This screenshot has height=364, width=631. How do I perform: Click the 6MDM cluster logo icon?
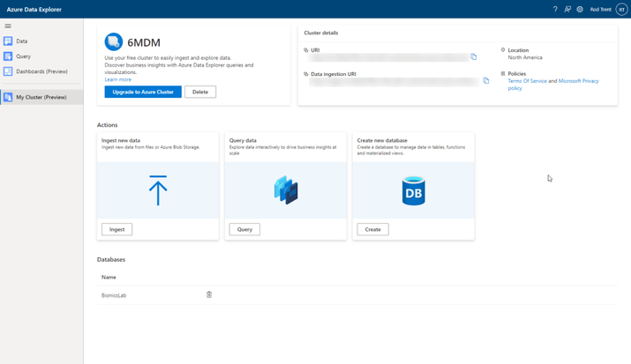pos(114,41)
